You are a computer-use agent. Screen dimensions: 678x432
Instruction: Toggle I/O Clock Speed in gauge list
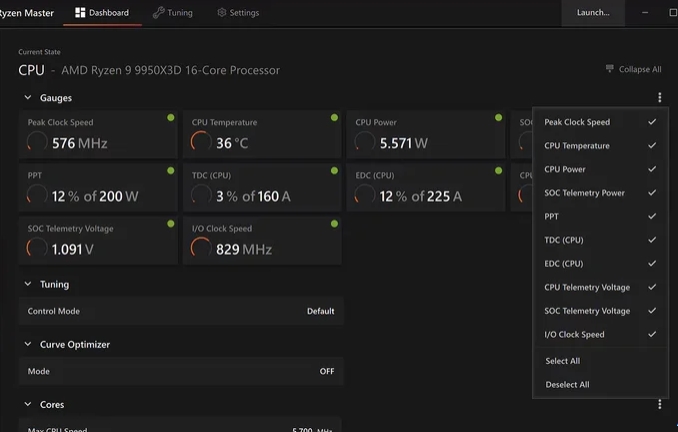point(600,334)
